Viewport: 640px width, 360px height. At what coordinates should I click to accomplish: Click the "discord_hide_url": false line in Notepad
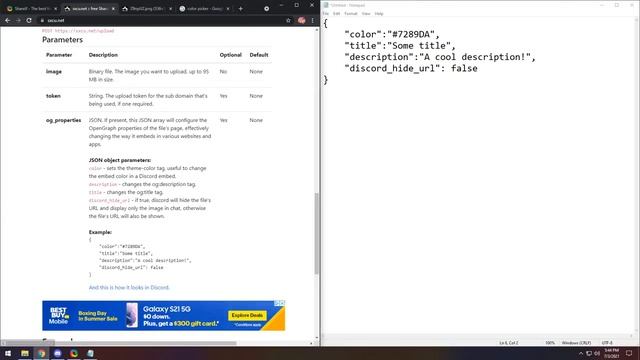click(x=411, y=69)
